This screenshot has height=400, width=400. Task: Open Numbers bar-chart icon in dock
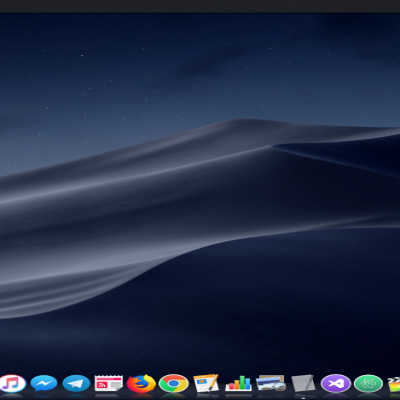[238, 383]
